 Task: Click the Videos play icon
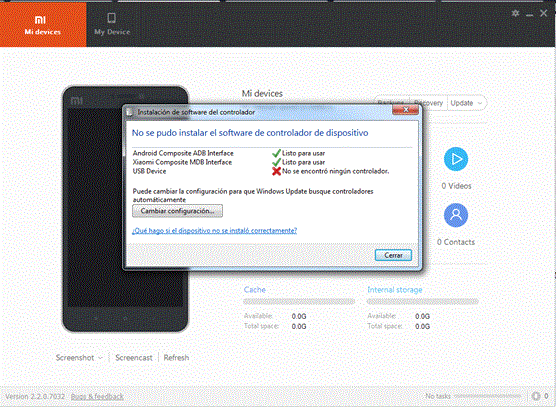tap(456, 159)
